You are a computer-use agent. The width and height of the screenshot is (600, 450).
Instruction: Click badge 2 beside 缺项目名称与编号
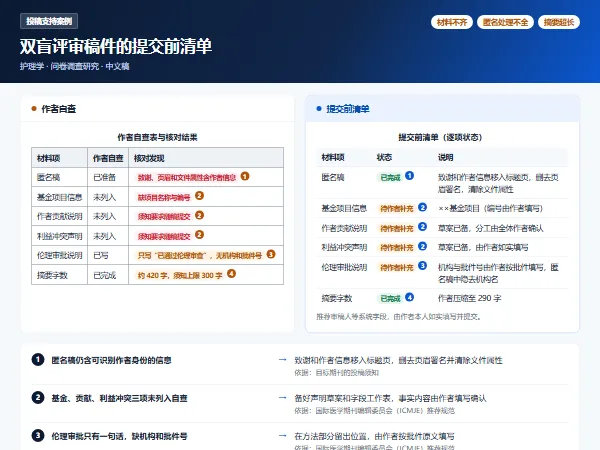pos(199,196)
